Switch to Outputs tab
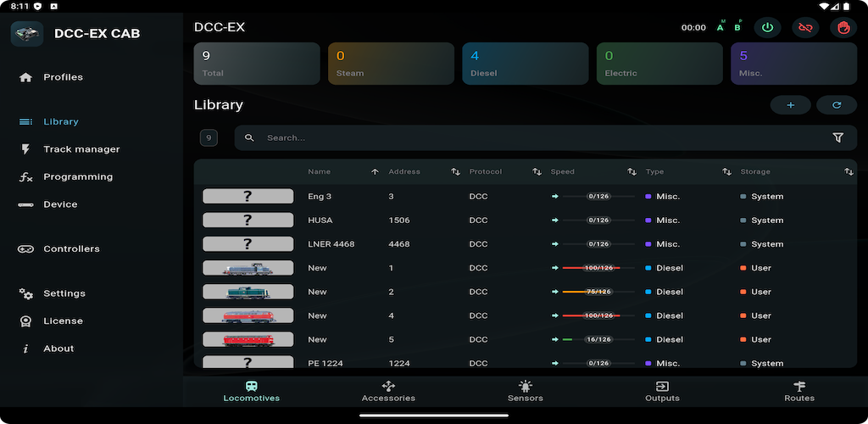The image size is (868, 424). (x=662, y=391)
